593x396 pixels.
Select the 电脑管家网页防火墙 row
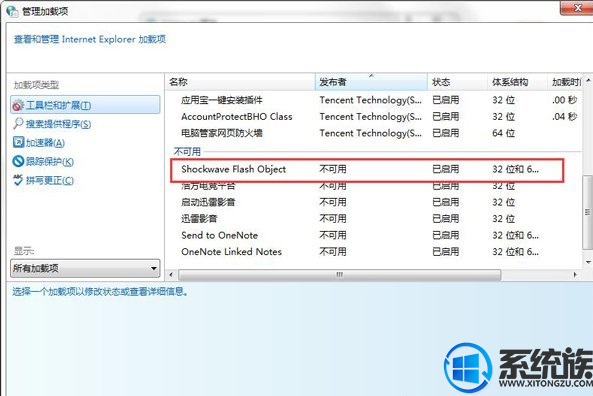[374, 133]
